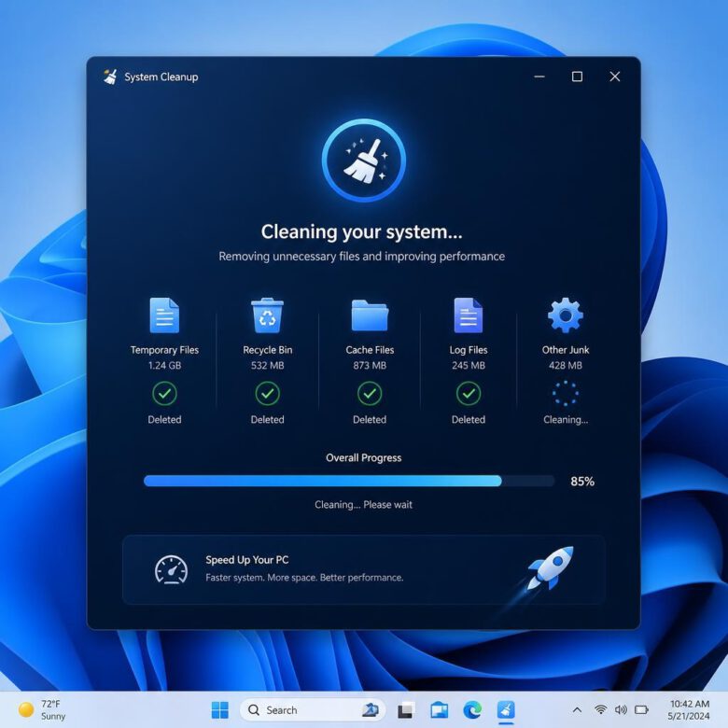Image resolution: width=728 pixels, height=728 pixels.
Task: Minimize the System Cleanup window
Action: [x=539, y=77]
